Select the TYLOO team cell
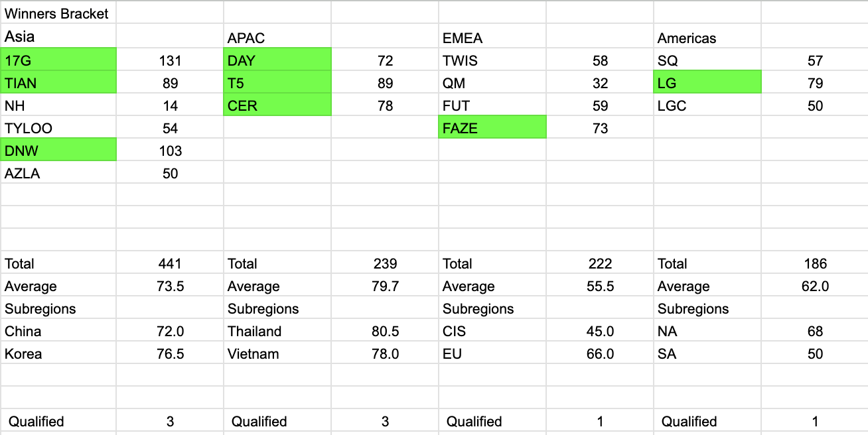The width and height of the screenshot is (868, 435). click(x=58, y=129)
